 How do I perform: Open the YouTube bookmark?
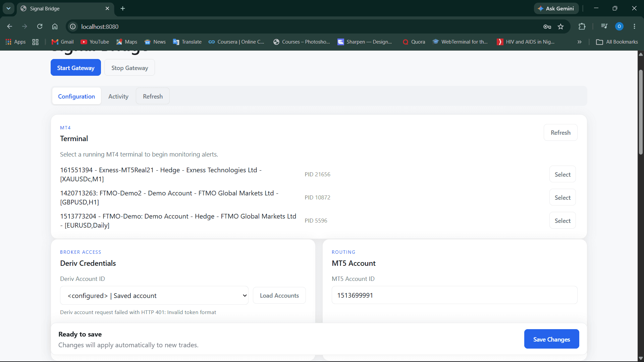tap(95, 42)
